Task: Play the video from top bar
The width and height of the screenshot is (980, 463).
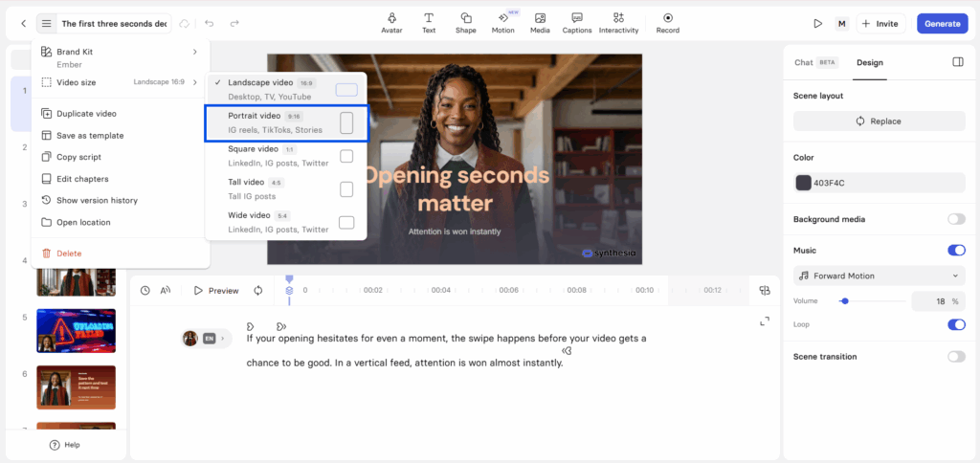Action: point(817,24)
